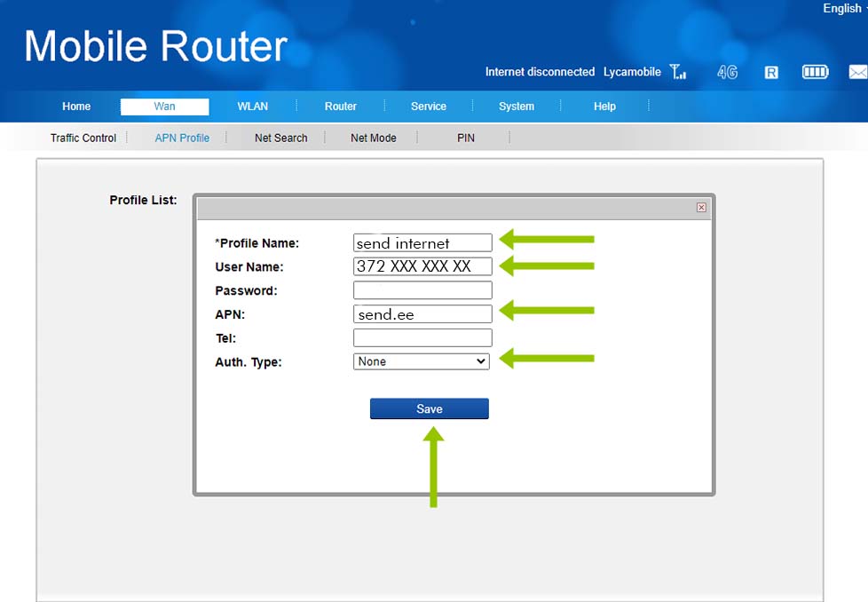Open the System menu tab

(516, 107)
